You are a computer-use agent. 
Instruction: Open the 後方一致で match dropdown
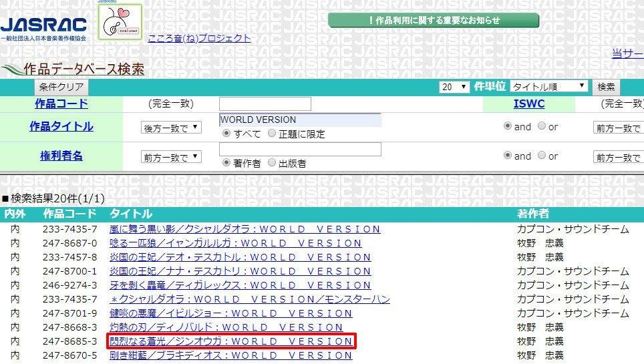coord(171,128)
